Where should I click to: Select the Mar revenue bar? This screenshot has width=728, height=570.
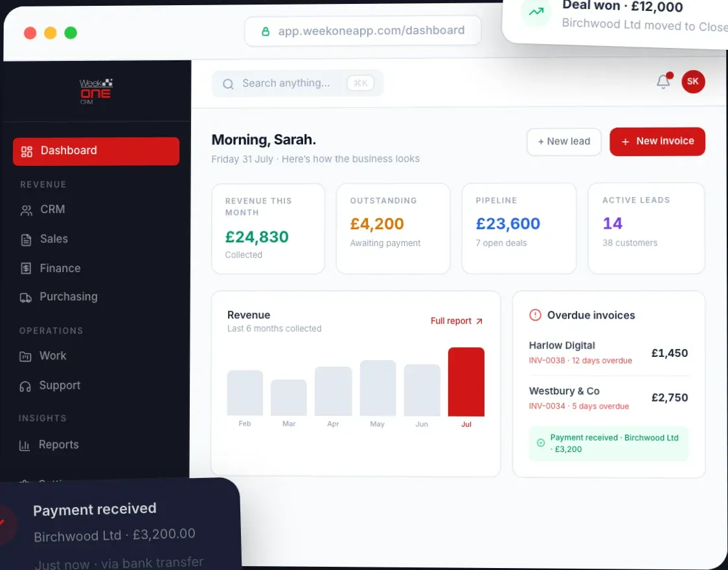[x=289, y=397]
